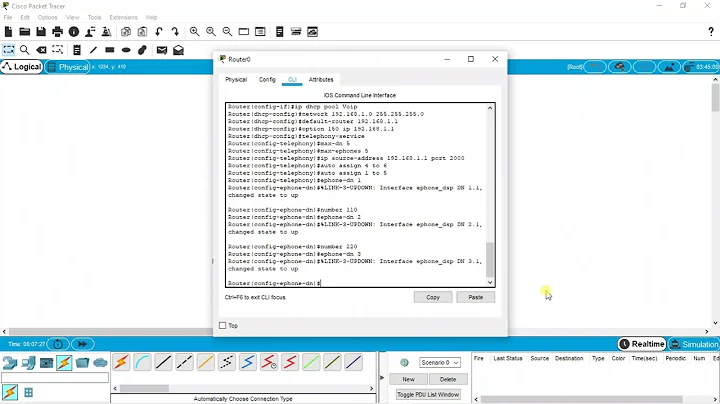
Task: Open the Edit menu
Action: coord(25,17)
